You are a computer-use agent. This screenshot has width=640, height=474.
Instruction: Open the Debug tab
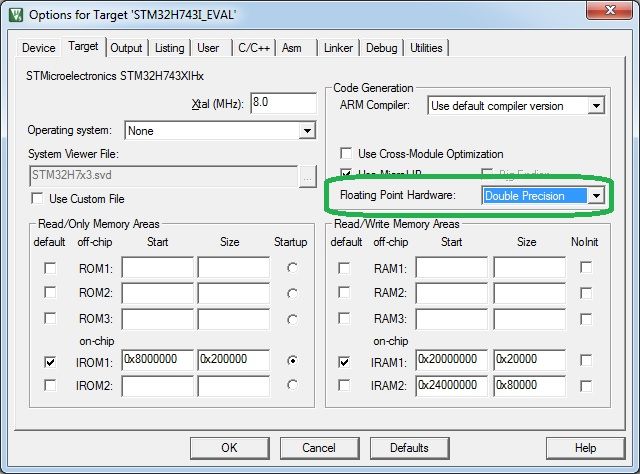382,48
